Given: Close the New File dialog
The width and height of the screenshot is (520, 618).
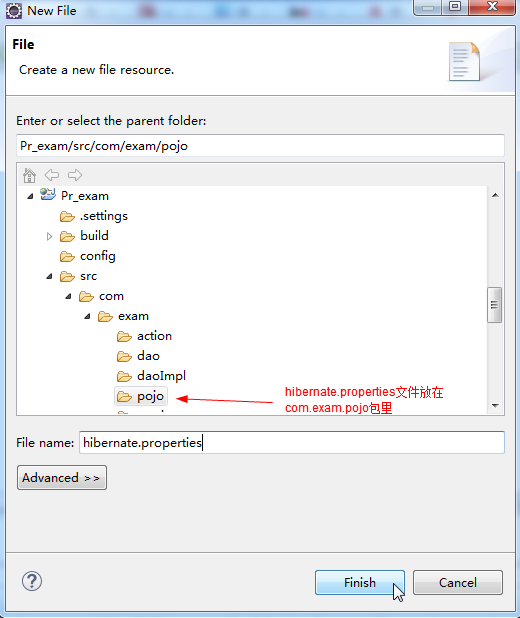Looking at the screenshot, I should 492,7.
